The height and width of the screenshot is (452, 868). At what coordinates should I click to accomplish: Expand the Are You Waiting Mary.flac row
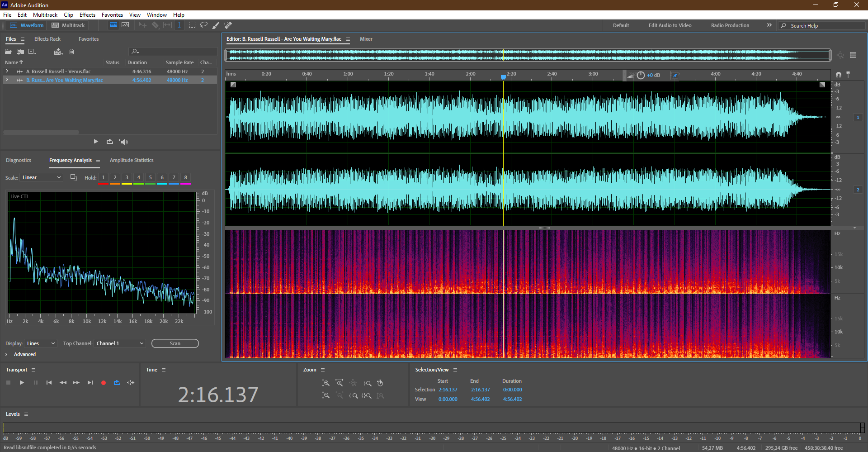[7, 80]
